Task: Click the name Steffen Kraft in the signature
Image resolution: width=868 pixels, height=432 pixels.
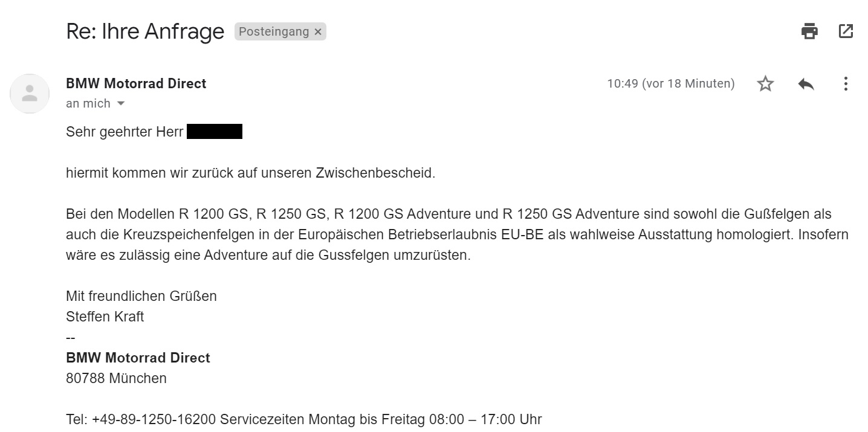Action: (105, 317)
